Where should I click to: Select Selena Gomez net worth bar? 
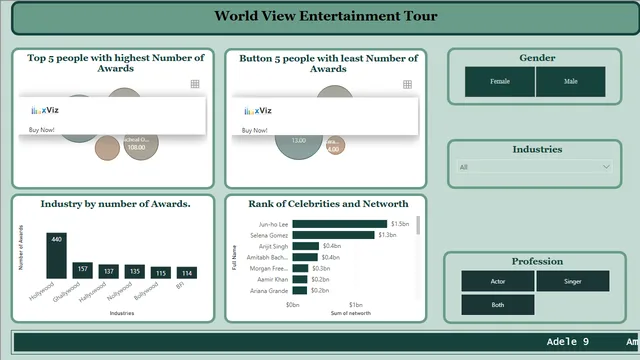333,235
